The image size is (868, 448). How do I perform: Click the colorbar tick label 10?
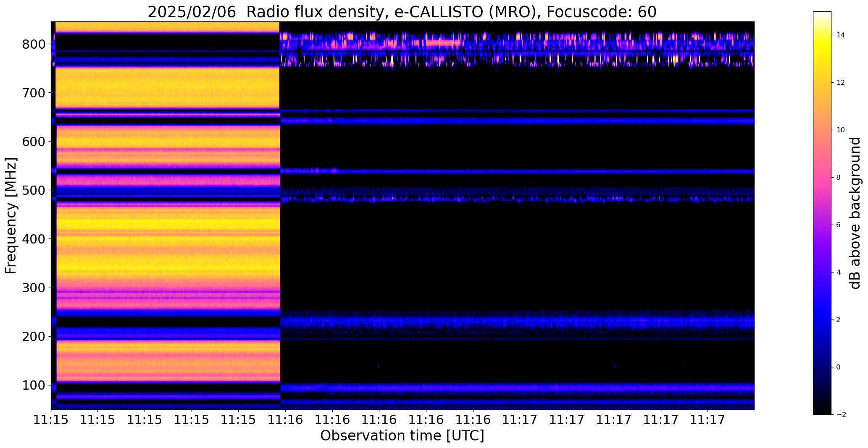click(841, 130)
